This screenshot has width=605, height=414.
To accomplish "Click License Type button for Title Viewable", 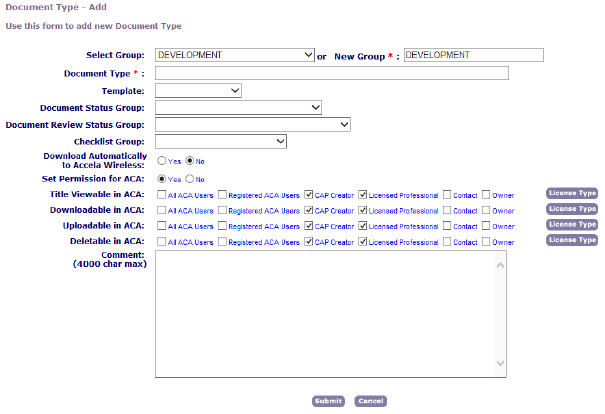I will point(572,193).
